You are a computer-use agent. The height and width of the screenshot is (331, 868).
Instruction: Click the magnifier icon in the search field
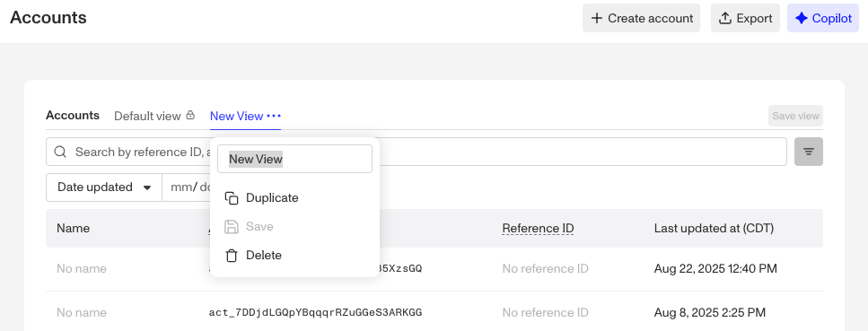tap(60, 152)
